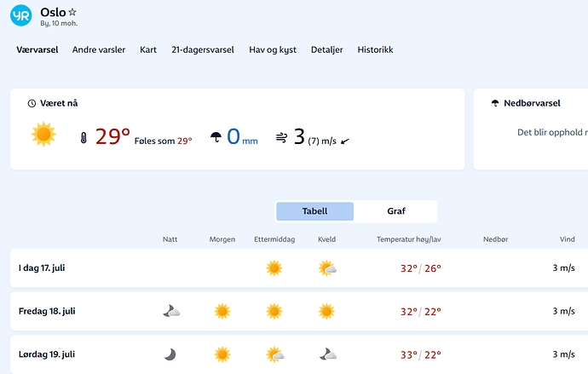Open the Hav og kyst page
The width and height of the screenshot is (588, 374).
(273, 50)
